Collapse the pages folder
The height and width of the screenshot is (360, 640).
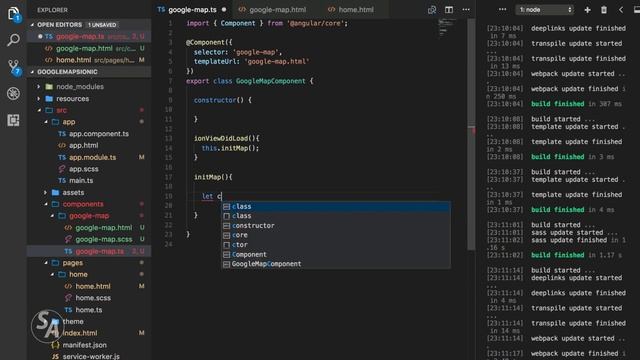click(x=46, y=263)
